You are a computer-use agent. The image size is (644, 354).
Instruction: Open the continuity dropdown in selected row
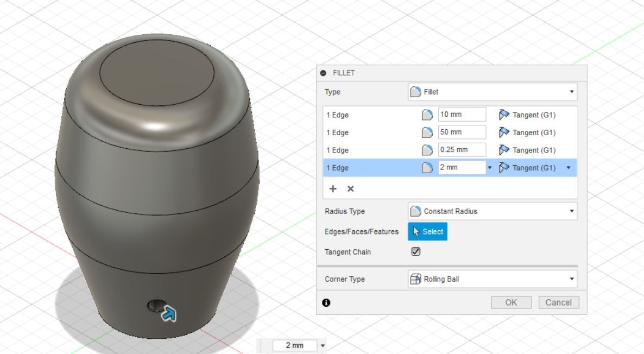click(x=569, y=168)
